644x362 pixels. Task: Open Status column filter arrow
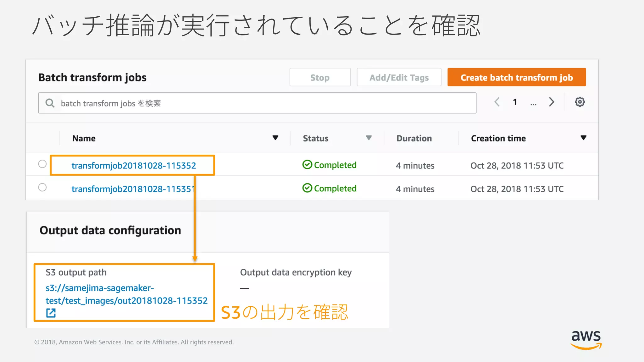coord(369,138)
